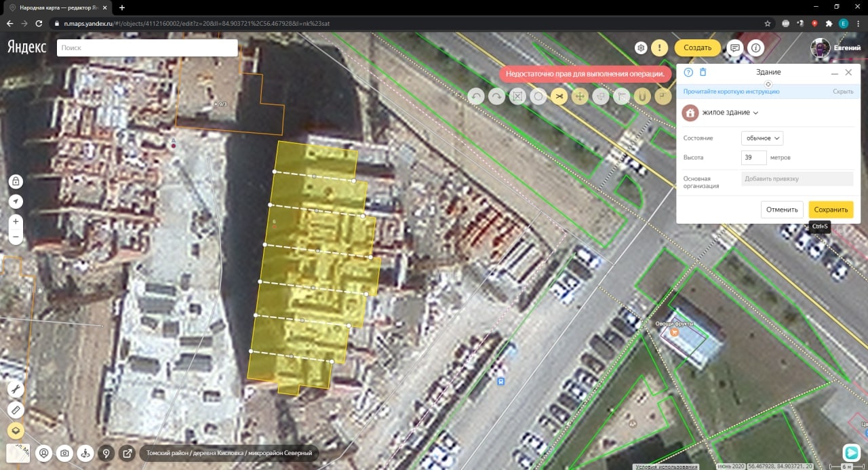
Task: Click Скрыть to hide instruction
Action: point(843,92)
